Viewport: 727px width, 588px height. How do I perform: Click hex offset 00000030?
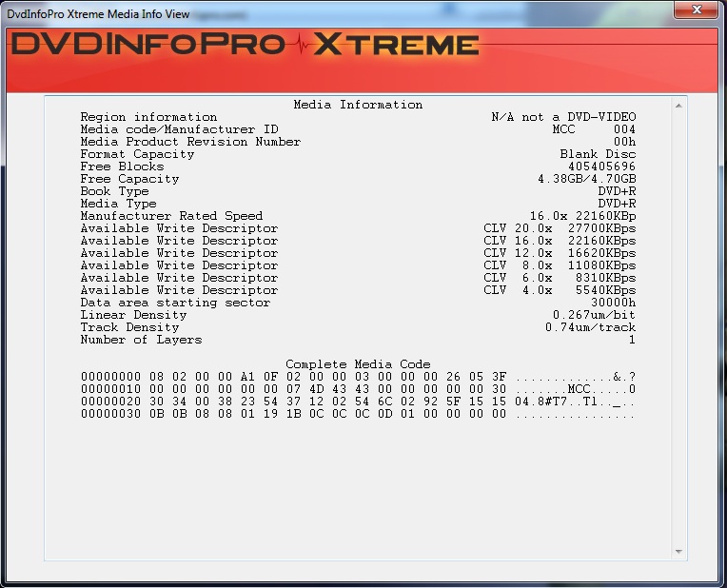point(110,414)
